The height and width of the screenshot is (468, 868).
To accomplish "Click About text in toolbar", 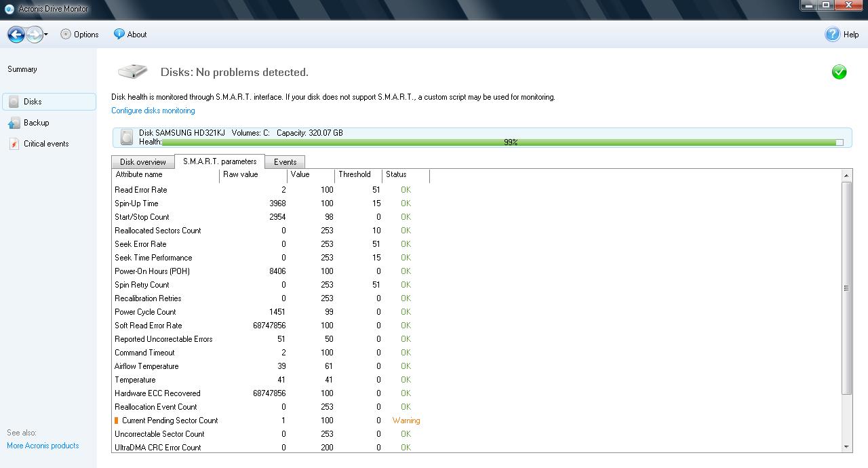I will pos(137,35).
